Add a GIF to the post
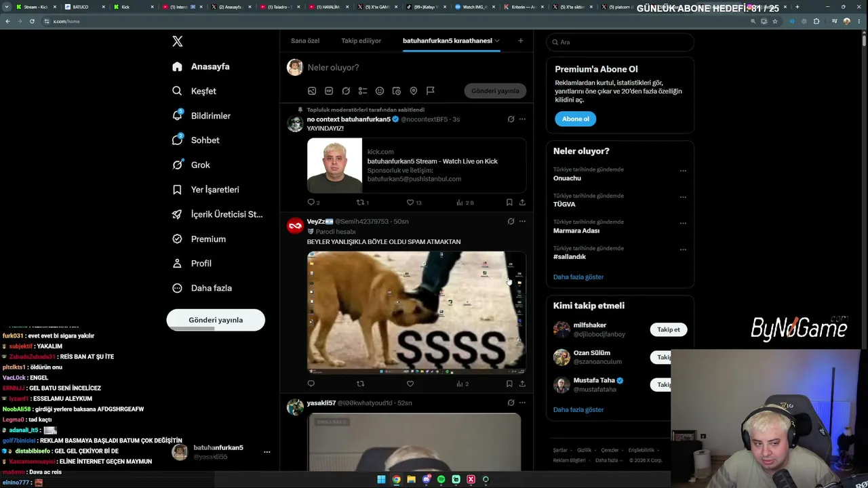Viewport: 868px width, 488px height. (x=329, y=91)
